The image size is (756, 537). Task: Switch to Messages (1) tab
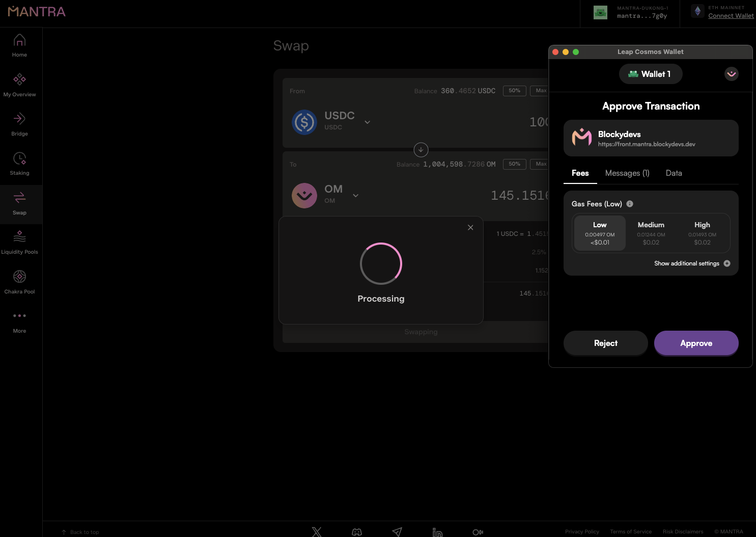point(627,173)
